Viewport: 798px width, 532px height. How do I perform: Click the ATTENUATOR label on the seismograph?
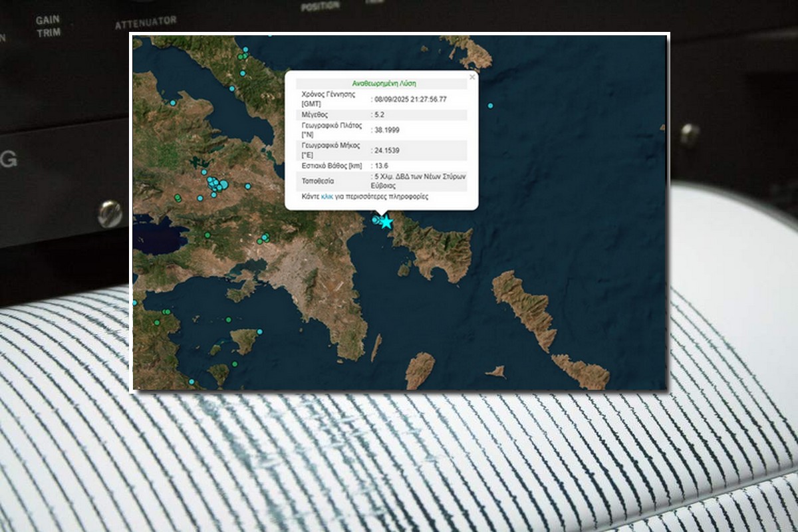pos(146,23)
